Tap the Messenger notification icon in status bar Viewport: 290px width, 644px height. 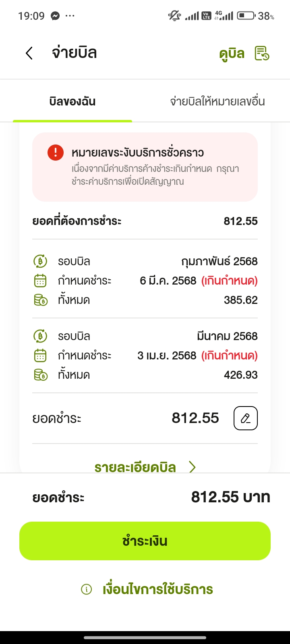click(x=55, y=16)
